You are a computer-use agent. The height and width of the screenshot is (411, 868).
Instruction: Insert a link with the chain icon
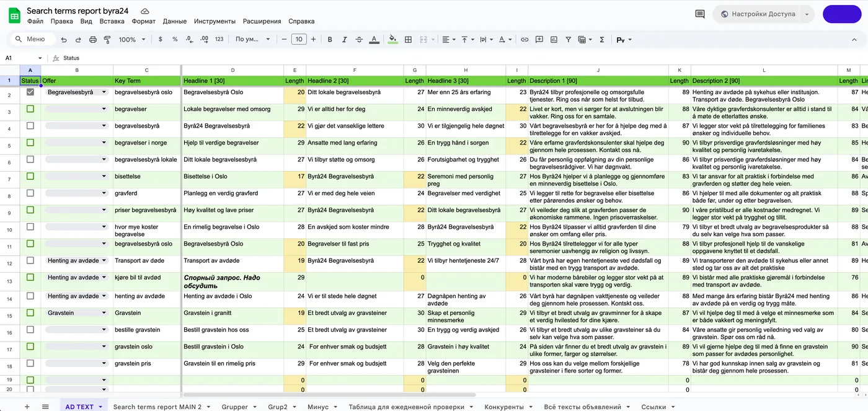[525, 40]
